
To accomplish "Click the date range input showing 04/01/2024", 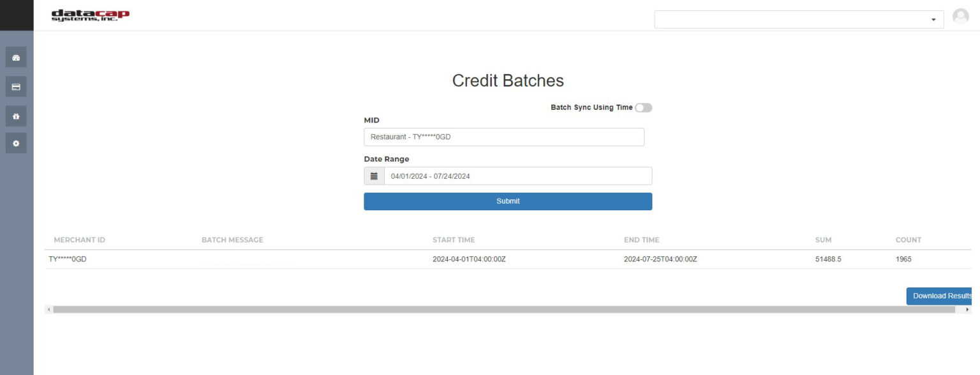I will point(517,175).
